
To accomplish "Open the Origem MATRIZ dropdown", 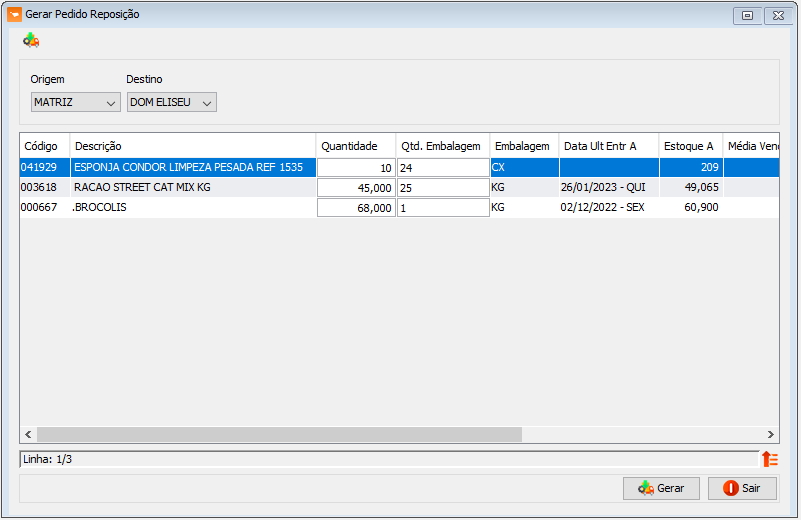I will point(76,102).
